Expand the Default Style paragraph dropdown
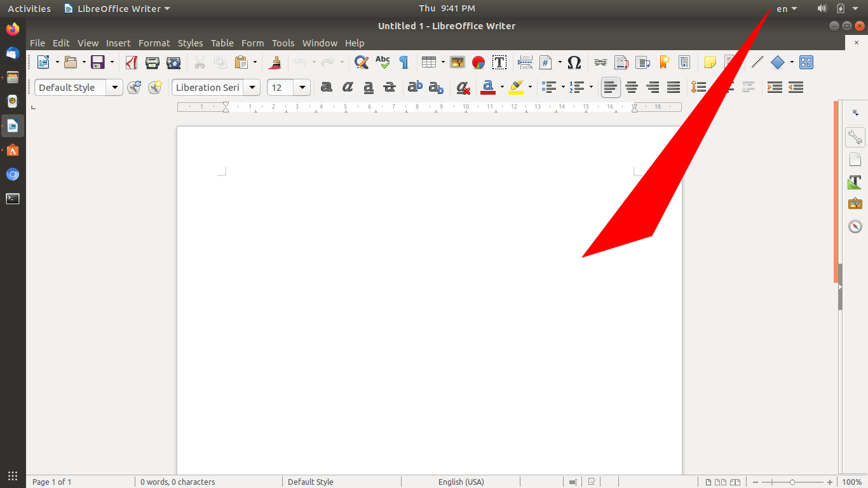 [115, 88]
